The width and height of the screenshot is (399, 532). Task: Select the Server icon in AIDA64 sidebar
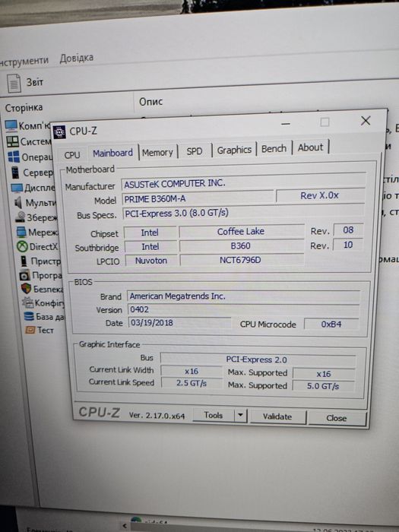click(15, 173)
